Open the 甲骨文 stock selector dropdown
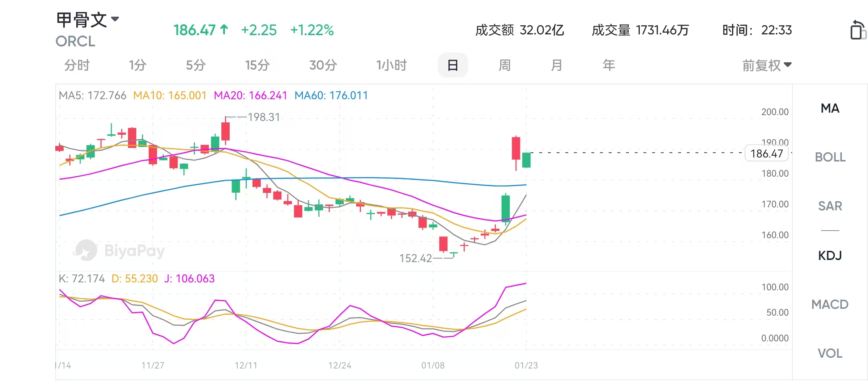Screen dimensions: 868x391 [x=115, y=19]
